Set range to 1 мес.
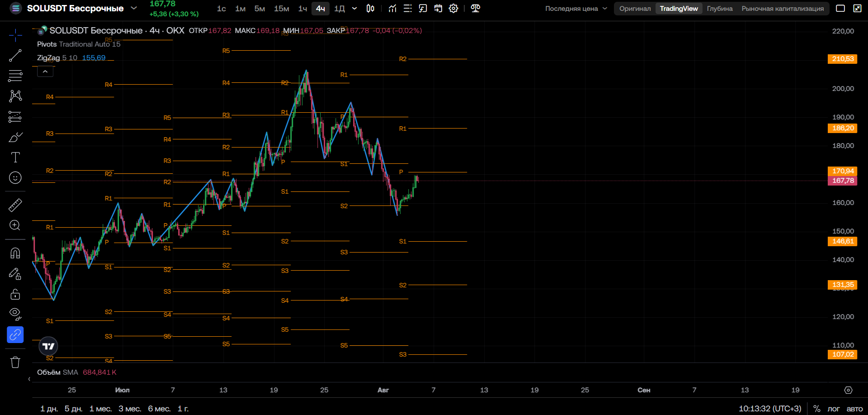The height and width of the screenshot is (415, 868). (x=100, y=409)
